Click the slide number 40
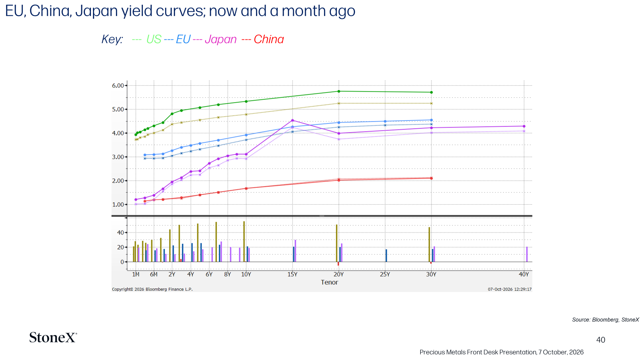Image resolution: width=644 pixels, height=362 pixels. 601,340
